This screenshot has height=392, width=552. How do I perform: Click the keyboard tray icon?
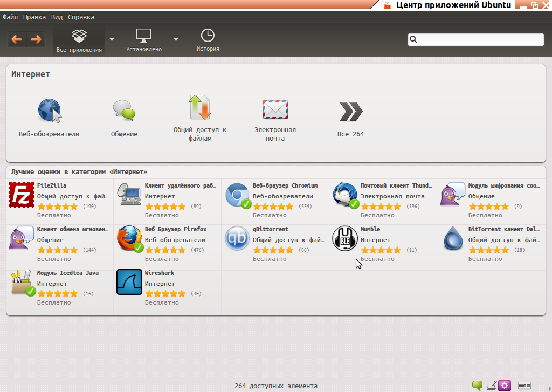point(524,386)
